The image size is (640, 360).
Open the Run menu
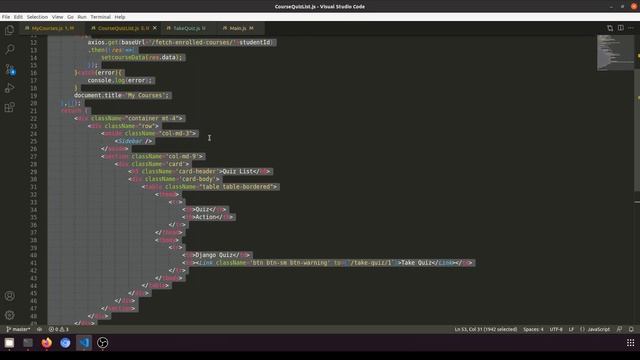coord(82,17)
